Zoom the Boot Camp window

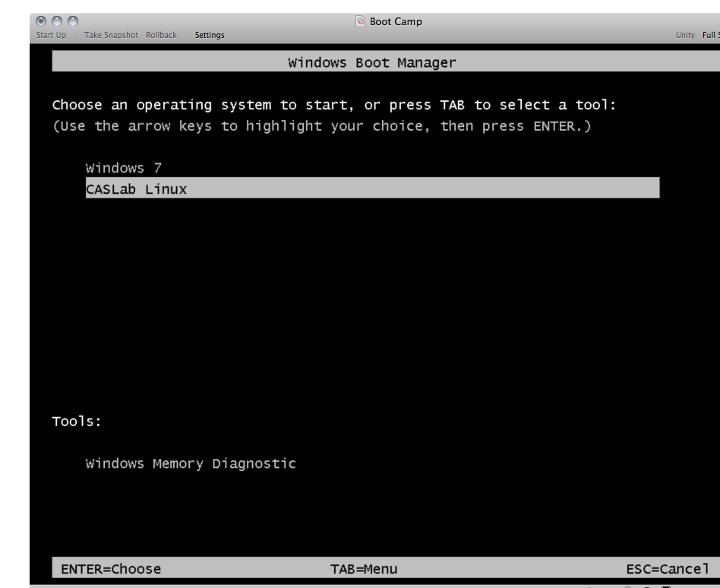(x=73, y=21)
